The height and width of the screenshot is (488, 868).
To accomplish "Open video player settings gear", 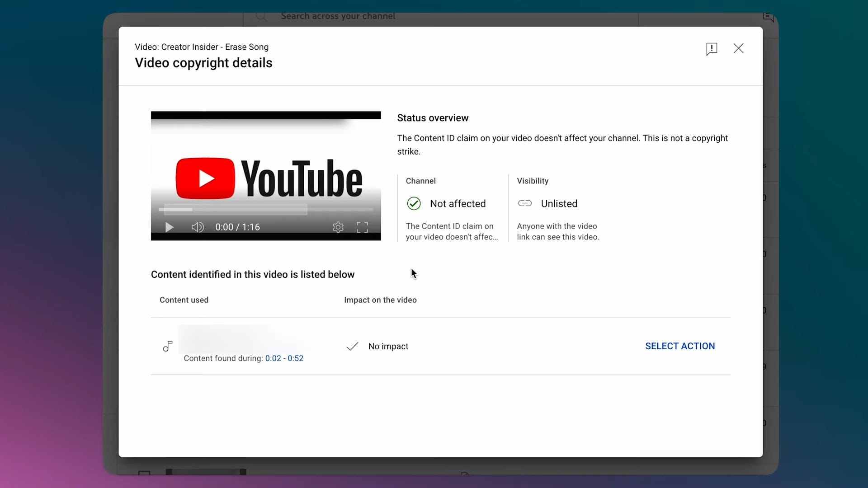I will [338, 227].
